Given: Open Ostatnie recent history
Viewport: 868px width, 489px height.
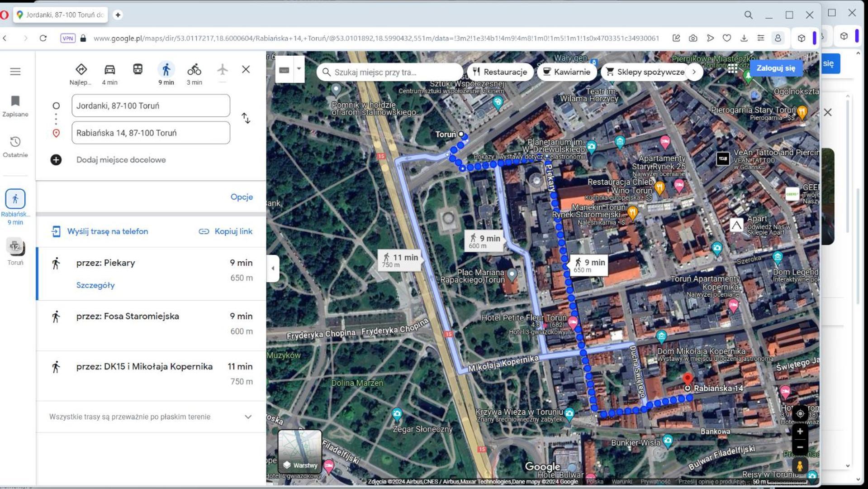Looking at the screenshot, I should point(15,147).
